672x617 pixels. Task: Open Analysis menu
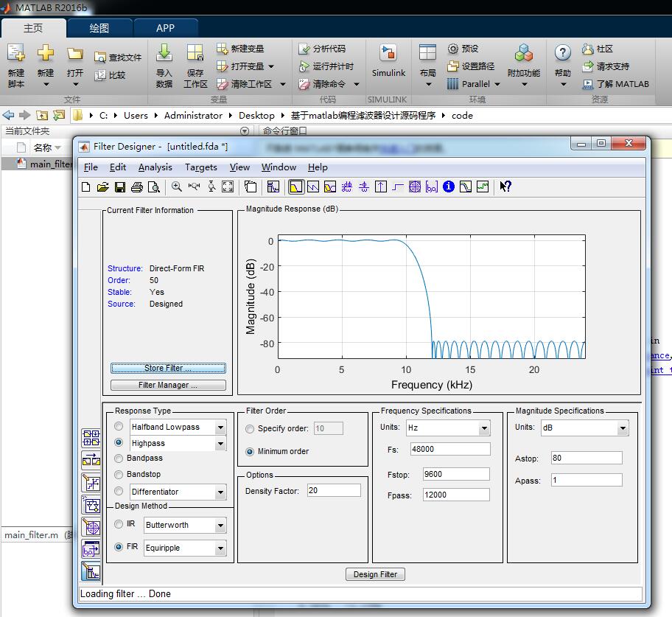pyautogui.click(x=155, y=167)
